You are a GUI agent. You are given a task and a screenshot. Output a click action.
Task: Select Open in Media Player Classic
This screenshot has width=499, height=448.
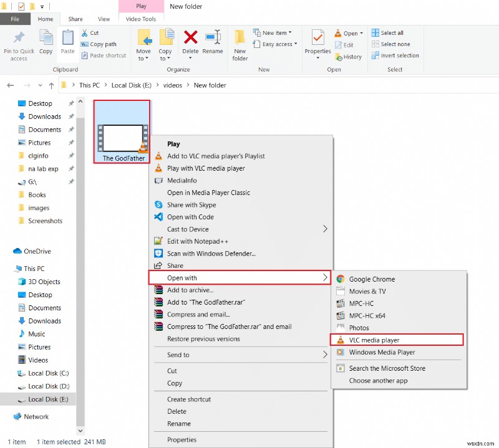click(x=241, y=193)
